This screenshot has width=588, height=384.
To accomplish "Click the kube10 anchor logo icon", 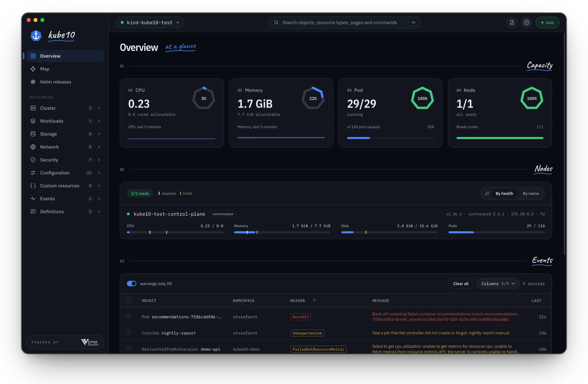I will pos(36,36).
